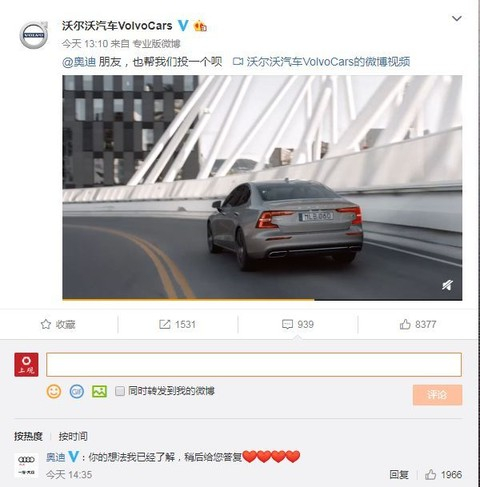
Task: Play the Volvo car video thumbnail
Action: click(x=262, y=187)
